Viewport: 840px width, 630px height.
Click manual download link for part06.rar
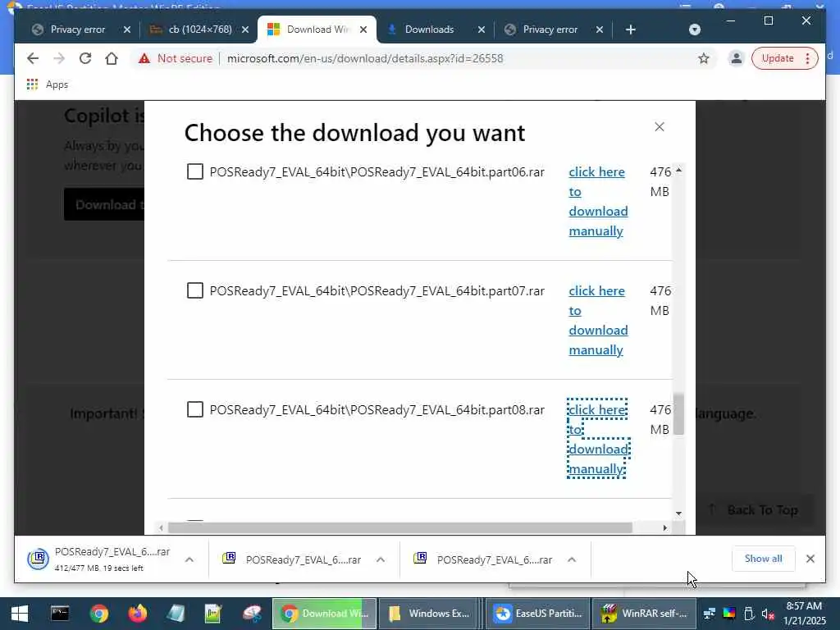pyautogui.click(x=598, y=202)
